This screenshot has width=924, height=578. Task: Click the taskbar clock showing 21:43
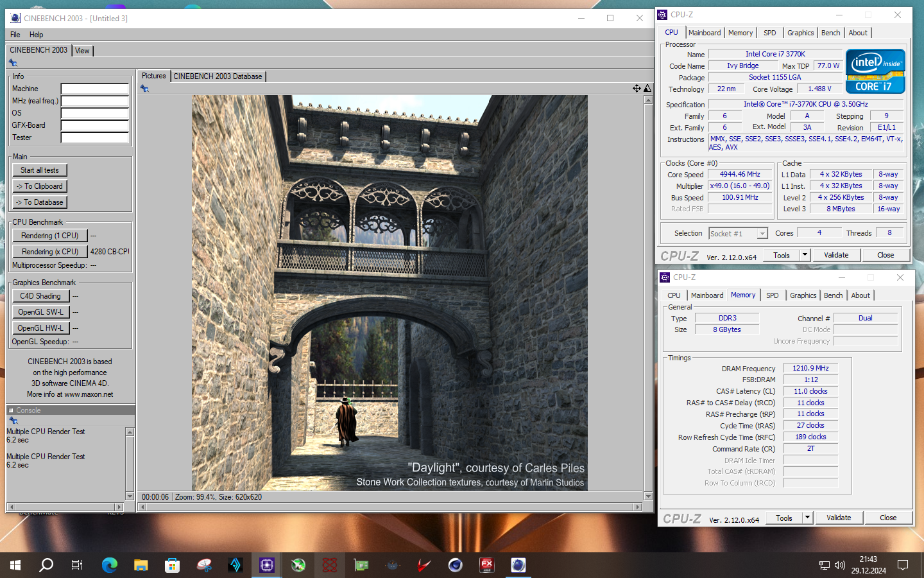[868, 559]
